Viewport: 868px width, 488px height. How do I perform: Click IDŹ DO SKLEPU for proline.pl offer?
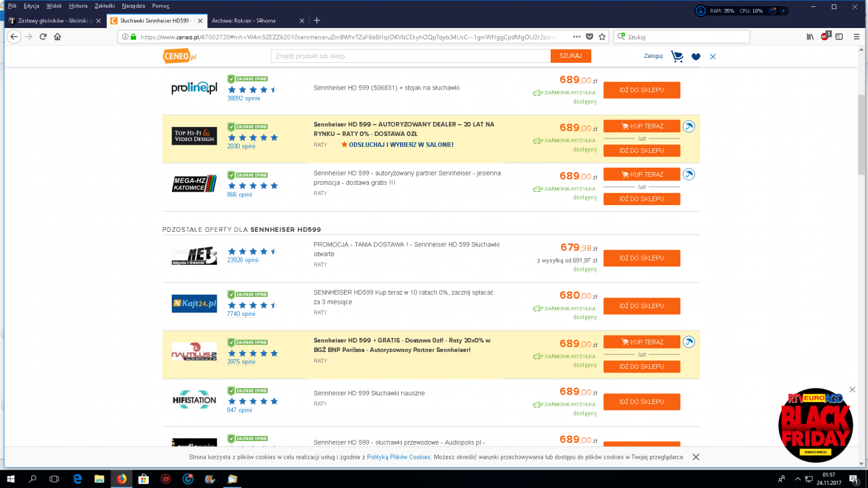(x=642, y=90)
